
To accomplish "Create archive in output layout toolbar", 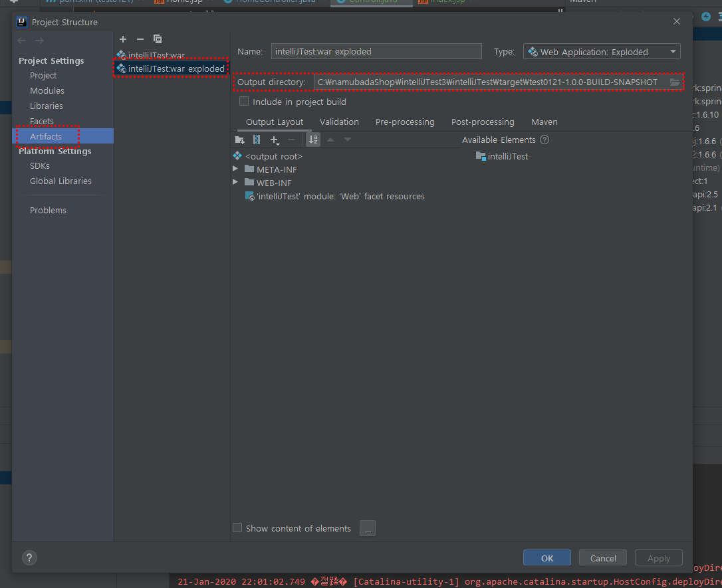I will tap(257, 140).
